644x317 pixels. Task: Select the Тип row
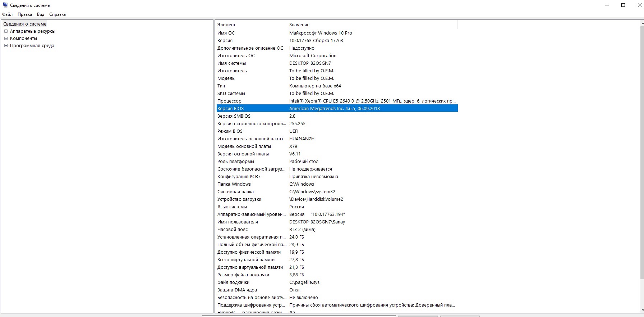pos(336,86)
